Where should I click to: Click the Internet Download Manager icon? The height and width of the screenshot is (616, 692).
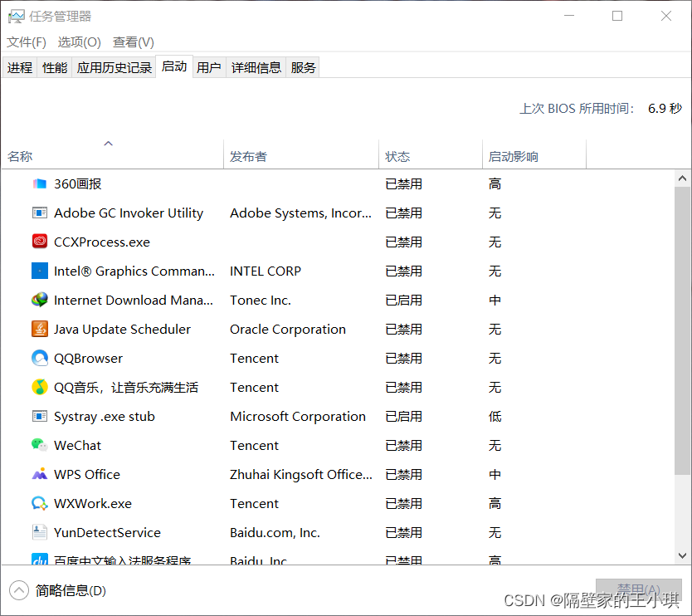point(40,300)
